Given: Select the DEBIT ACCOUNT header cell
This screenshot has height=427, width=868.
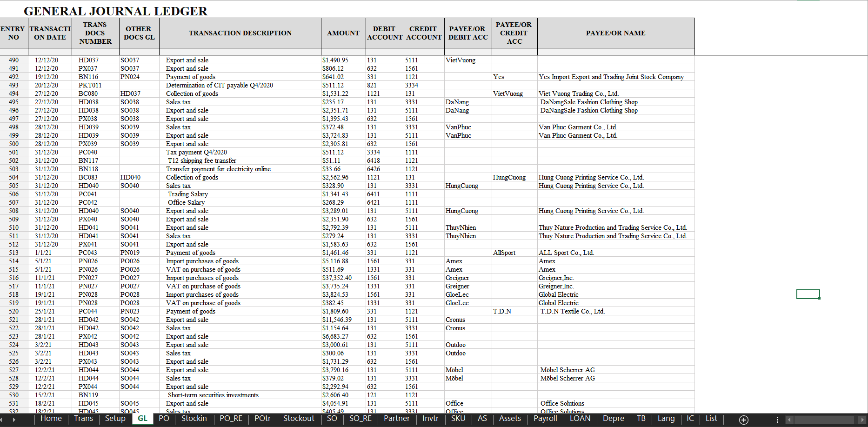Looking at the screenshot, I should pos(384,33).
